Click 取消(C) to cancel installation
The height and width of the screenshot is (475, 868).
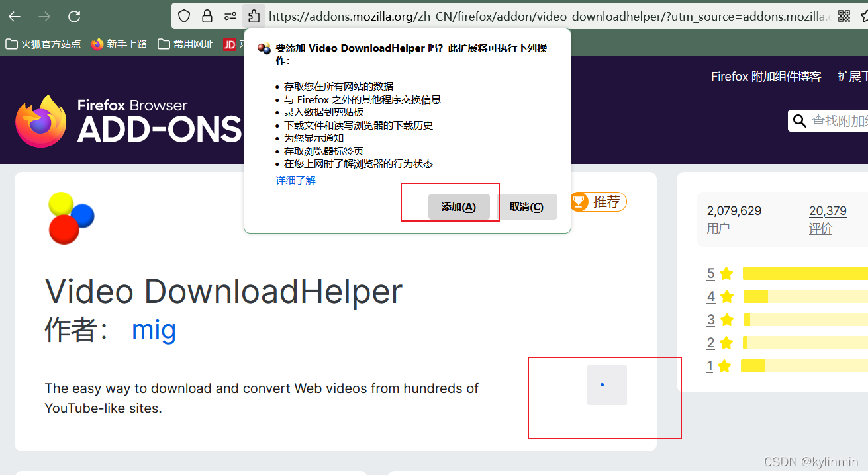click(x=526, y=207)
